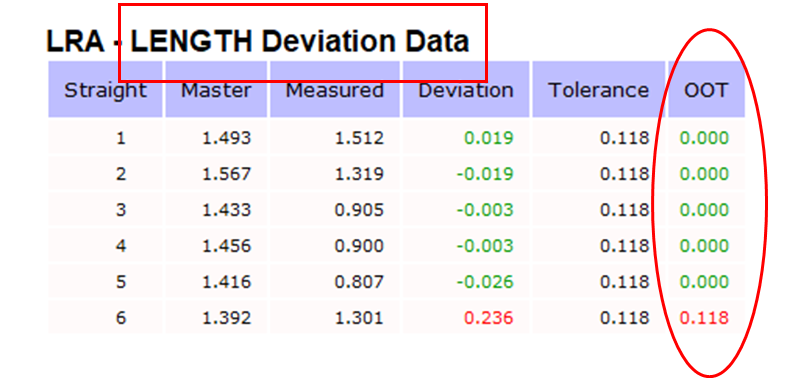Click the Straight column header
The image size is (798, 378).
tap(105, 91)
